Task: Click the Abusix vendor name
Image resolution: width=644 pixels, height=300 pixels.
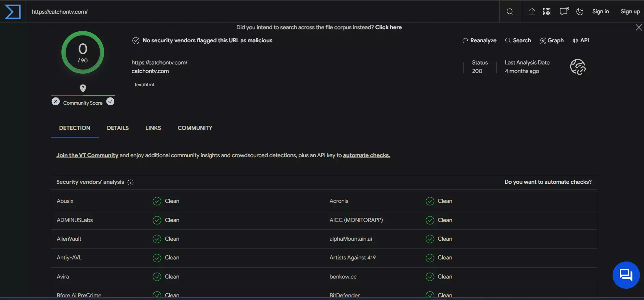Action: (65, 201)
